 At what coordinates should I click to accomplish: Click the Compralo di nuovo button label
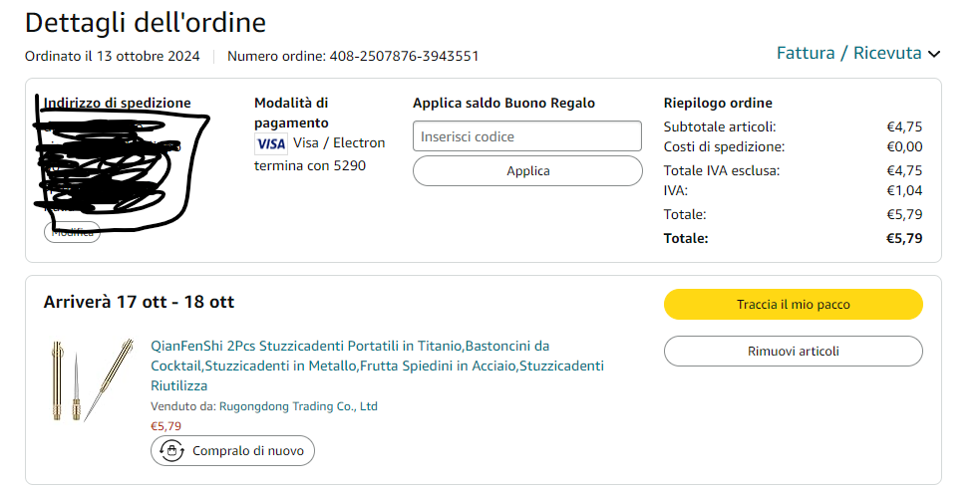click(248, 451)
